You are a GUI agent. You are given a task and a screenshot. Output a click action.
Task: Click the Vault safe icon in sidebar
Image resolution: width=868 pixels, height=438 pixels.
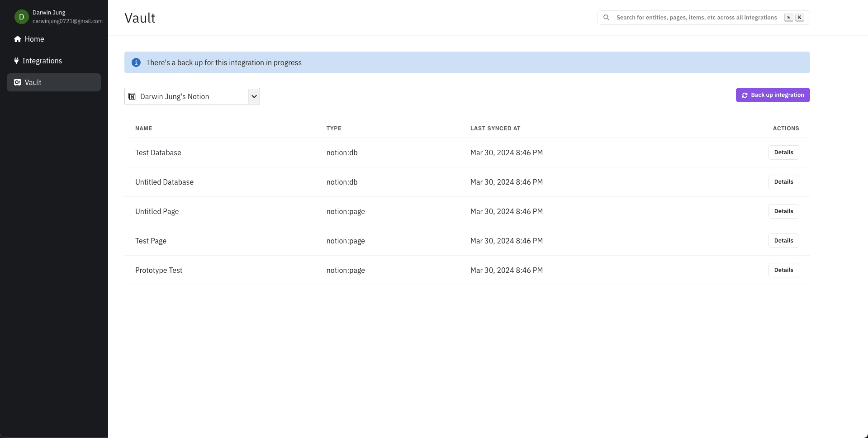point(18,82)
